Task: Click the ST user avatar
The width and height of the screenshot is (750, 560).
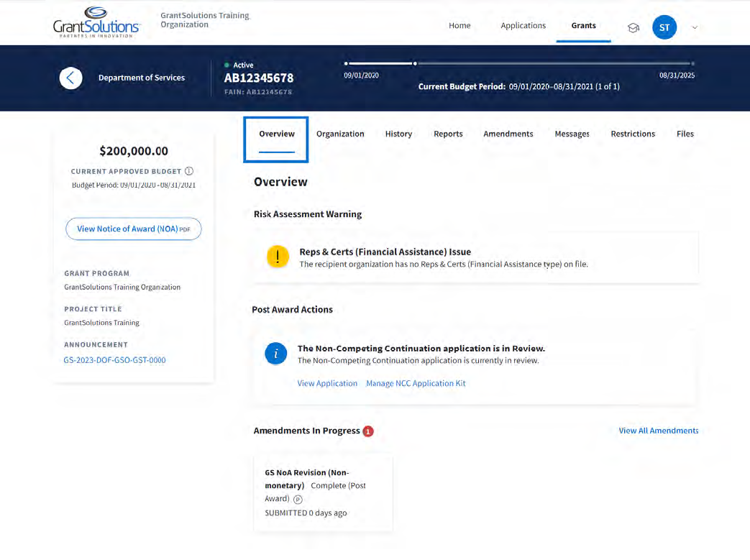Action: (664, 27)
